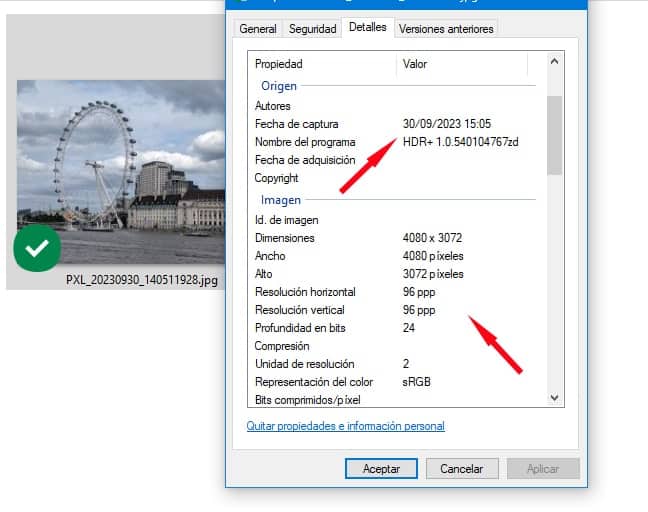Click the Aceptar button

point(381,469)
